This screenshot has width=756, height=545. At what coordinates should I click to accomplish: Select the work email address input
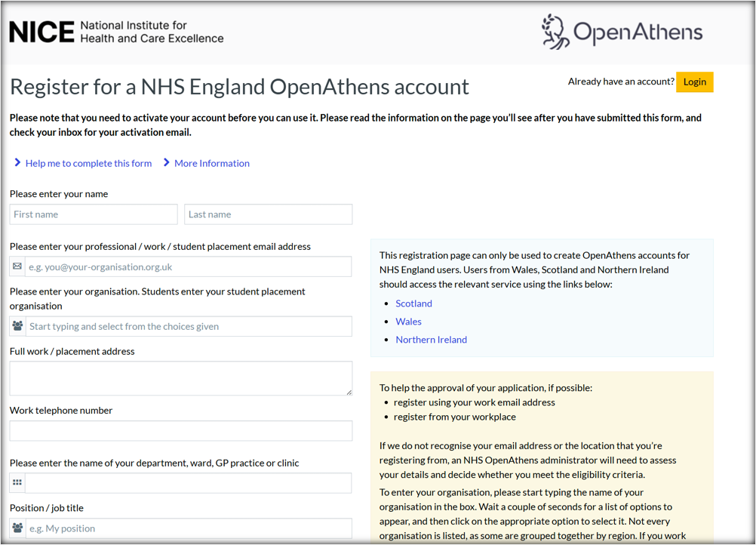[x=188, y=266]
